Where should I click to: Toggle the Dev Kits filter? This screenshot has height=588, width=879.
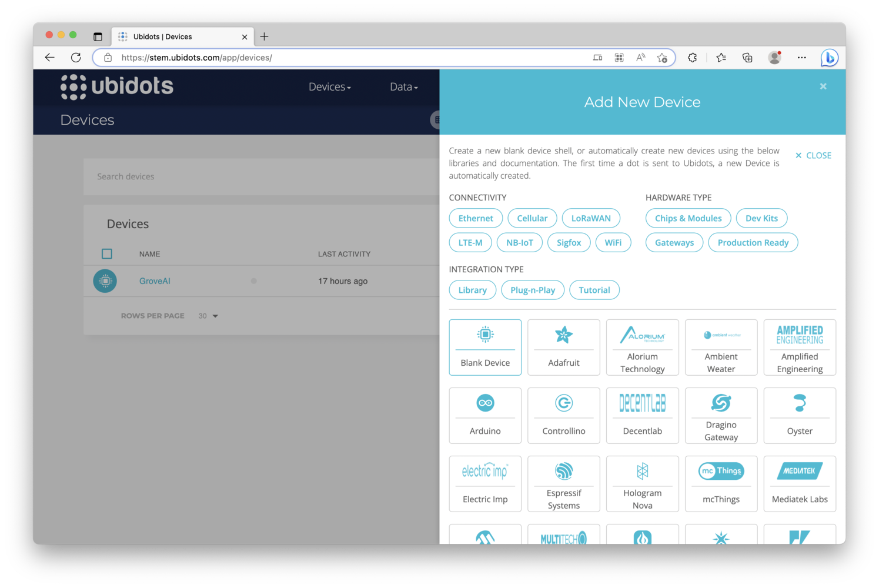[x=762, y=218]
